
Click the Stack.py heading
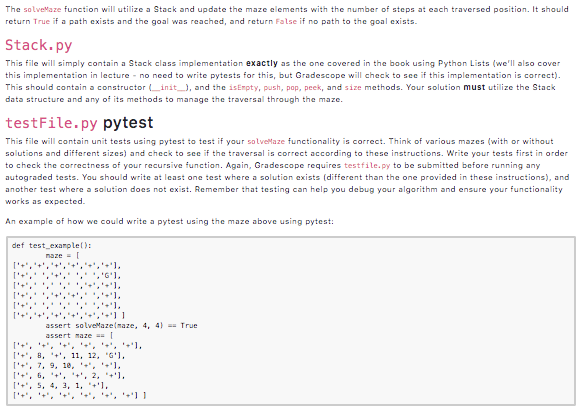[x=39, y=45]
